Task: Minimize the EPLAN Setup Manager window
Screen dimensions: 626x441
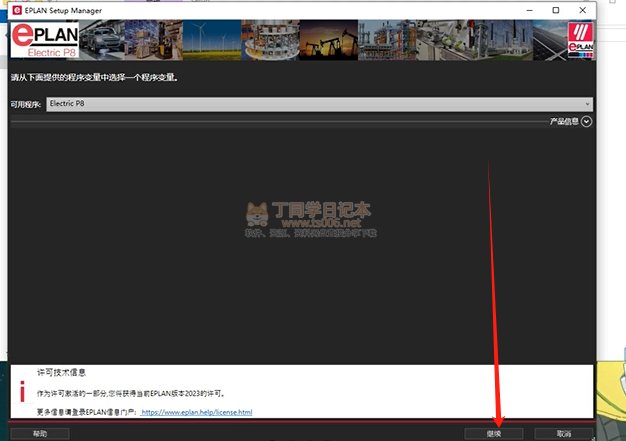Action: click(x=530, y=10)
